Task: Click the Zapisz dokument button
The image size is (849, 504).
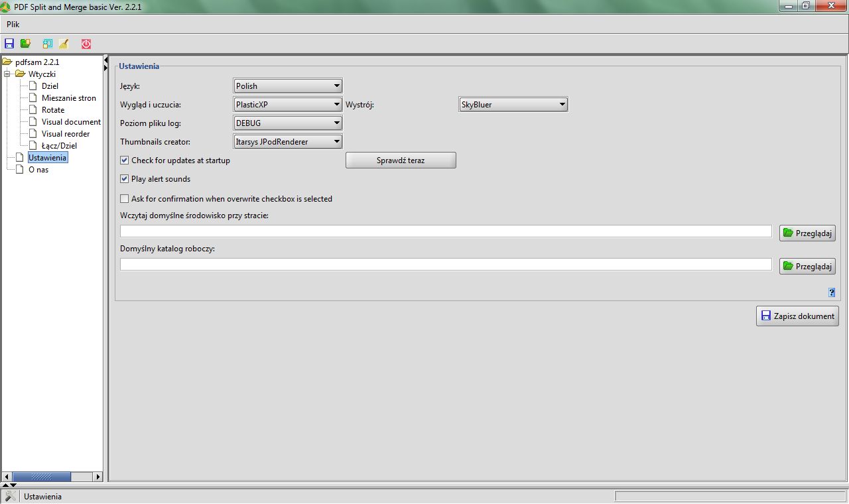Action: tap(797, 316)
